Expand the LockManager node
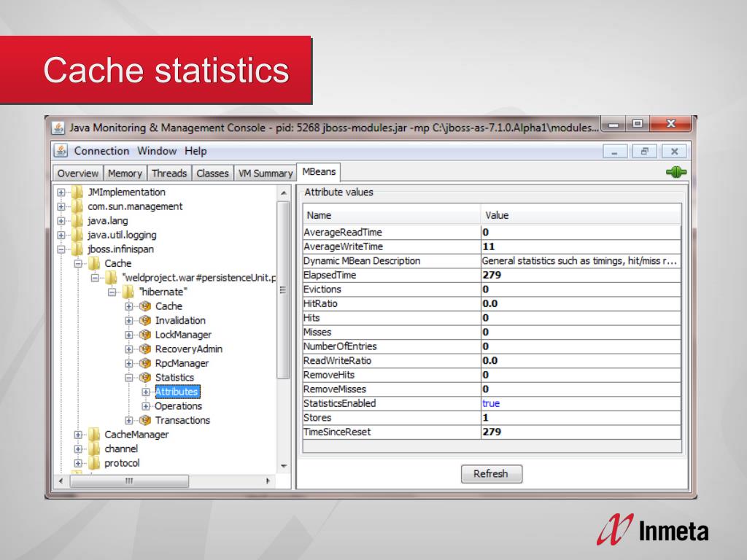This screenshot has width=747, height=560. tap(129, 335)
